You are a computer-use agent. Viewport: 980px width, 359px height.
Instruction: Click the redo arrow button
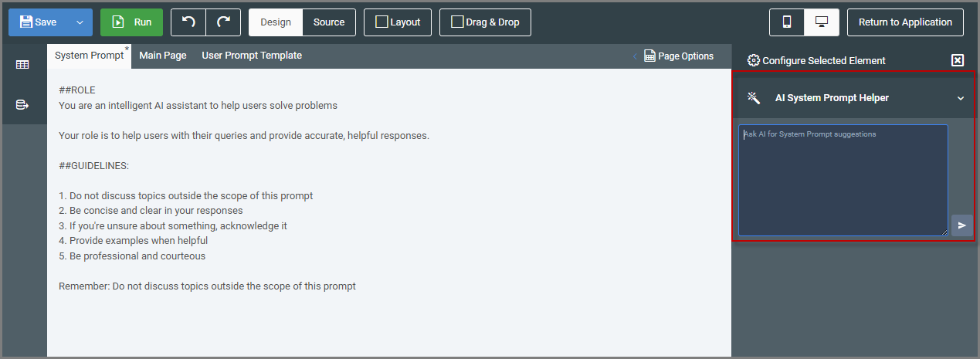pyautogui.click(x=223, y=22)
